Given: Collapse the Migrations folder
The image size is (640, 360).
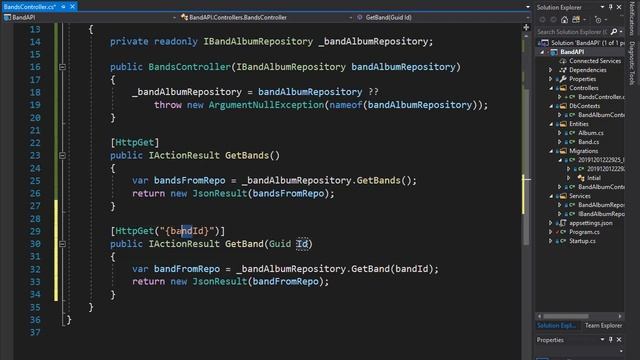Looking at the screenshot, I should (551, 151).
